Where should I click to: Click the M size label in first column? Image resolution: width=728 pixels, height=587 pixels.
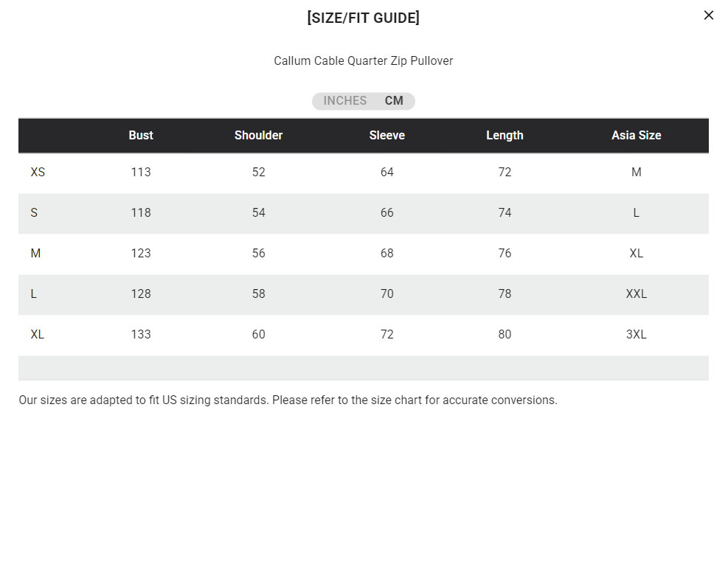point(35,254)
